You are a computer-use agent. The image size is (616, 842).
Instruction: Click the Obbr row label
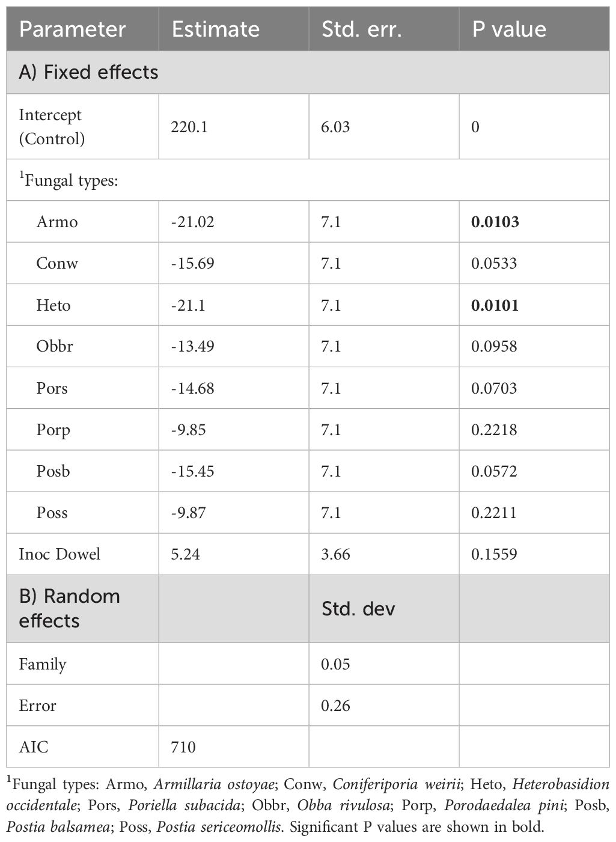[x=54, y=347]
